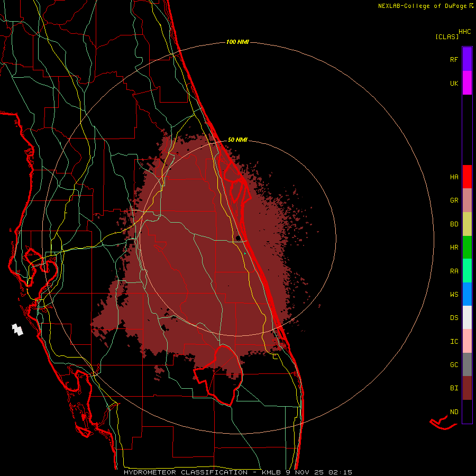The image size is (476, 476).
Task: Click the HR legend label
Action: pyautogui.click(x=454, y=248)
